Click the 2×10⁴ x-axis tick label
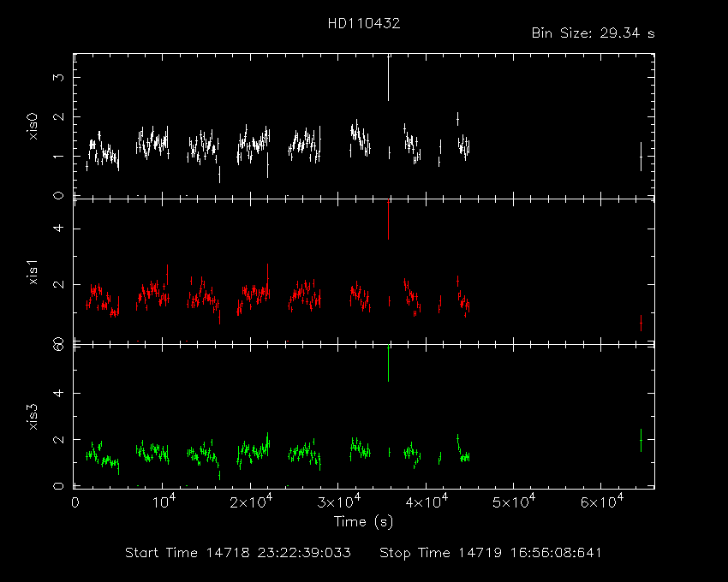 click(251, 502)
